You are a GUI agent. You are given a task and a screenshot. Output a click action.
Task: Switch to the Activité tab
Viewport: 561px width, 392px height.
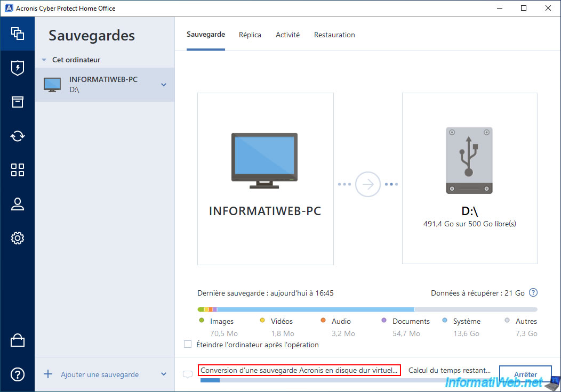click(287, 35)
